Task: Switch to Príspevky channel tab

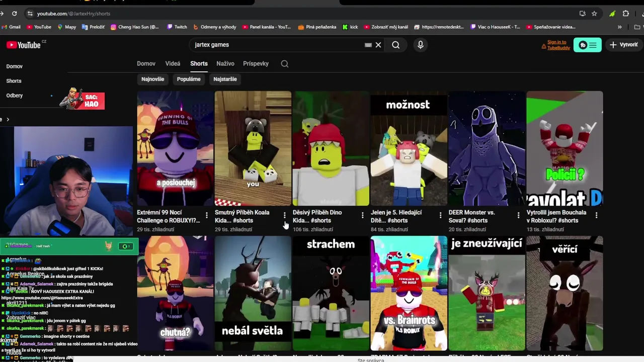Action: pos(256,64)
